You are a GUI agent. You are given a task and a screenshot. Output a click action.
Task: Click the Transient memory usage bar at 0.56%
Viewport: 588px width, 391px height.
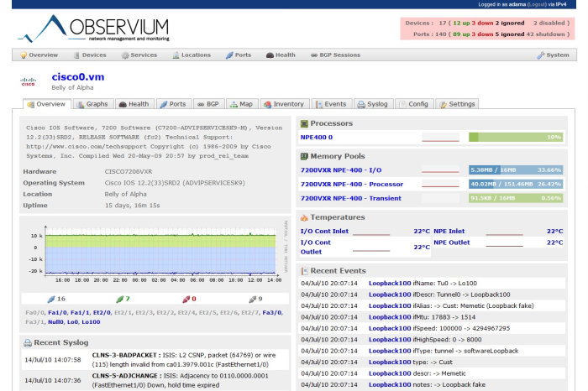tap(516, 199)
